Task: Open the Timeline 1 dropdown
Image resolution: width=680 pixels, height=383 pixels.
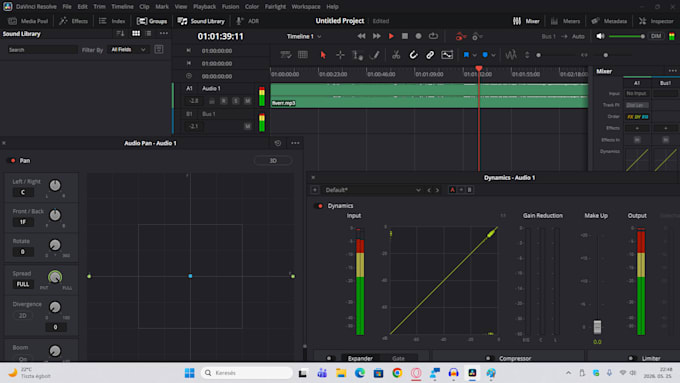Action: [x=304, y=36]
